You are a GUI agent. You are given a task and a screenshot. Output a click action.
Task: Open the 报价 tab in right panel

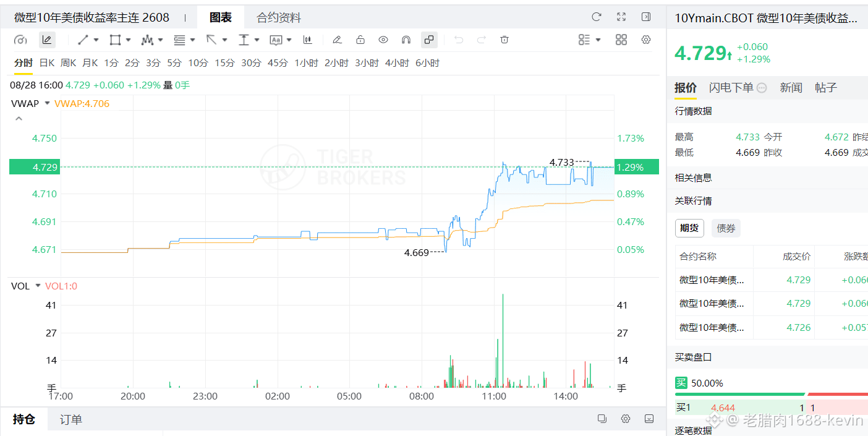coord(686,88)
